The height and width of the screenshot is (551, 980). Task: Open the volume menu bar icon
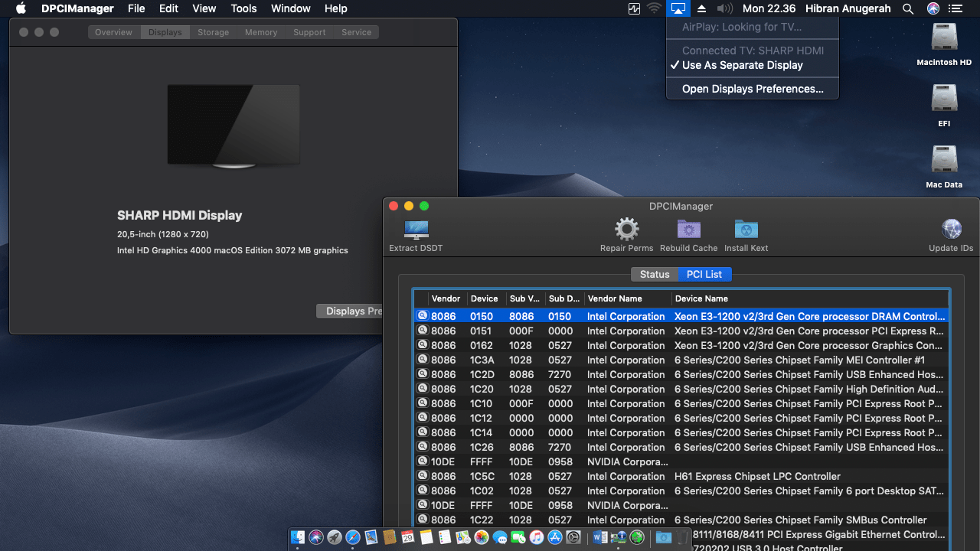(x=724, y=8)
